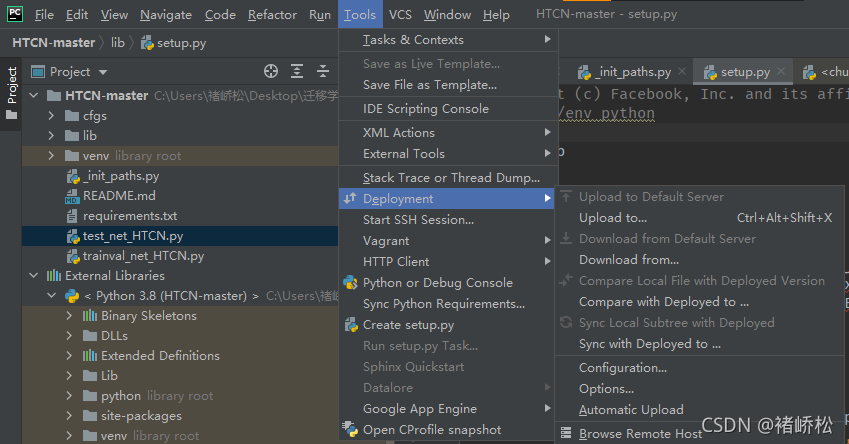Screen dimensions: 849x444
Task: Open IDE Scripting Console
Action: (x=448, y=109)
